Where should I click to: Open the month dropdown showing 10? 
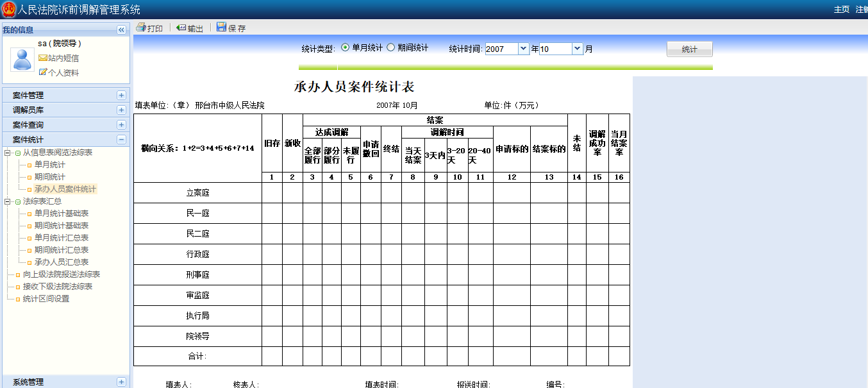pyautogui.click(x=576, y=47)
